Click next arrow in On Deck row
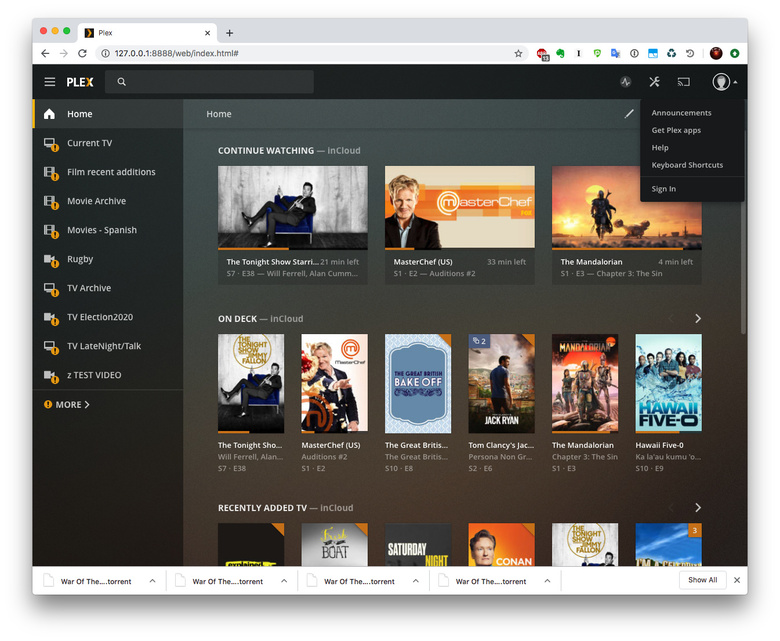 [698, 319]
